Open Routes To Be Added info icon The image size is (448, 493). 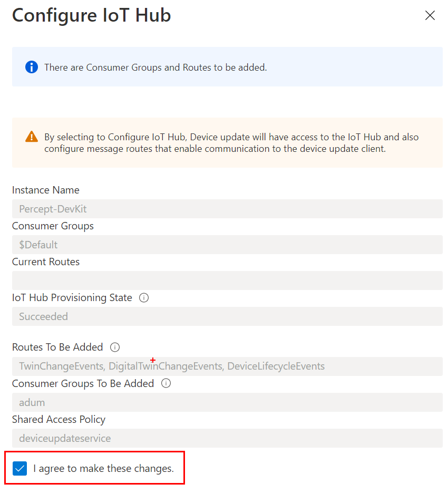[115, 347]
